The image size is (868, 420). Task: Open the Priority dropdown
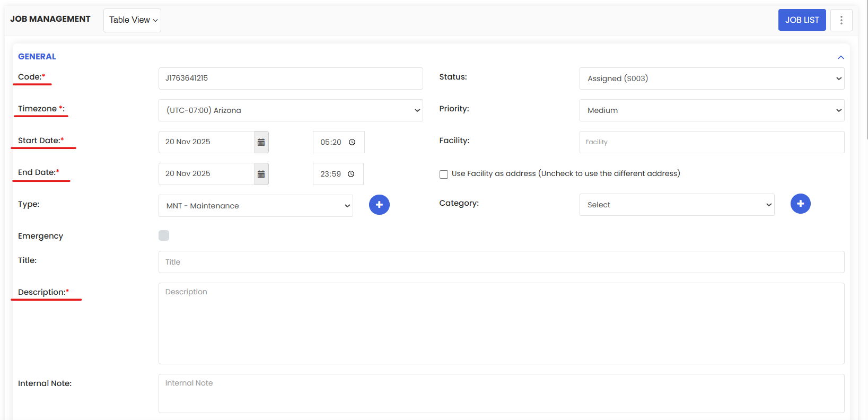click(712, 110)
